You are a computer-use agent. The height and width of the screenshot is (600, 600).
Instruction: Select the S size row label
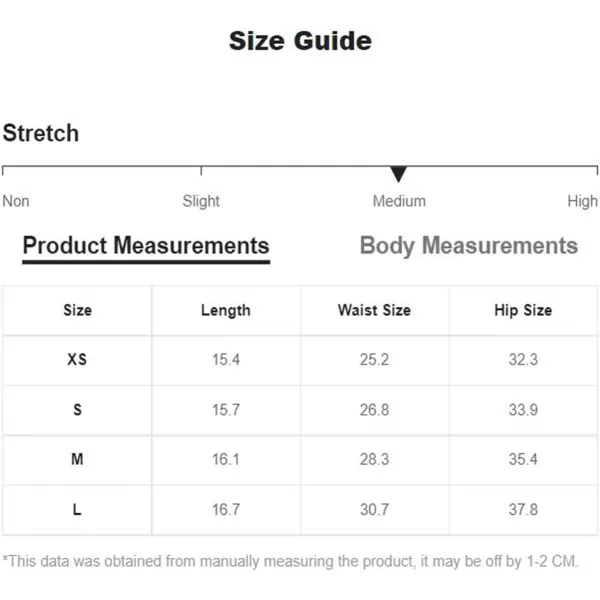[77, 410]
